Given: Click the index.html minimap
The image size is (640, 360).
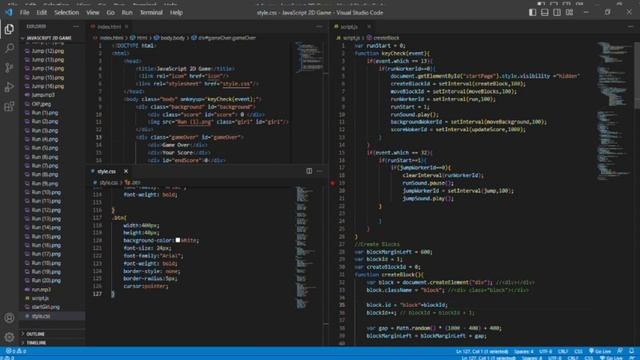Looking at the screenshot, I should (x=309, y=57).
